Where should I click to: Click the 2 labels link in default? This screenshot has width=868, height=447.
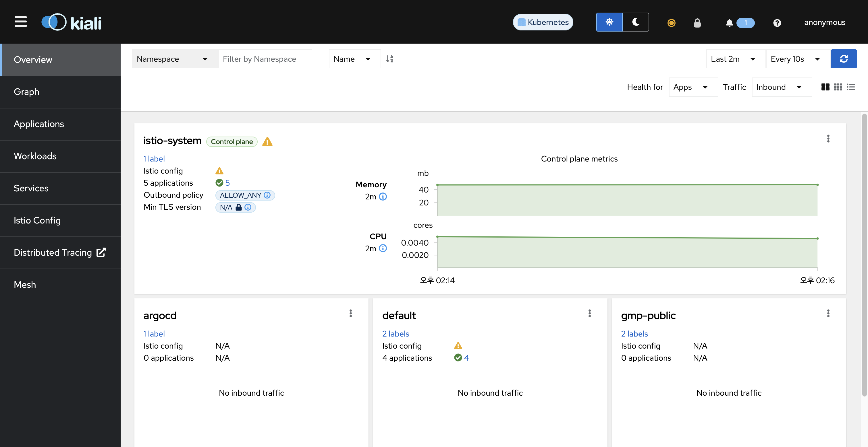coord(396,334)
